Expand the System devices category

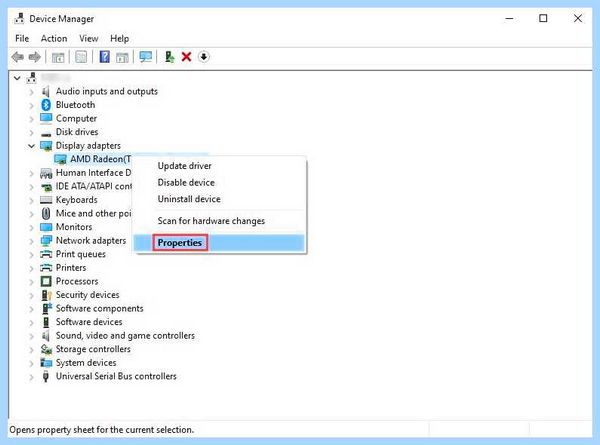click(31, 363)
